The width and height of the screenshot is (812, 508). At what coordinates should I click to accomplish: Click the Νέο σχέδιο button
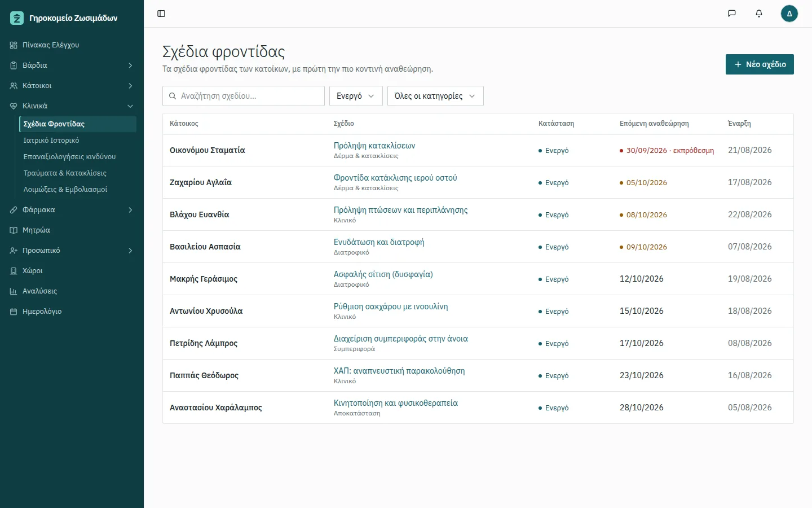click(760, 64)
